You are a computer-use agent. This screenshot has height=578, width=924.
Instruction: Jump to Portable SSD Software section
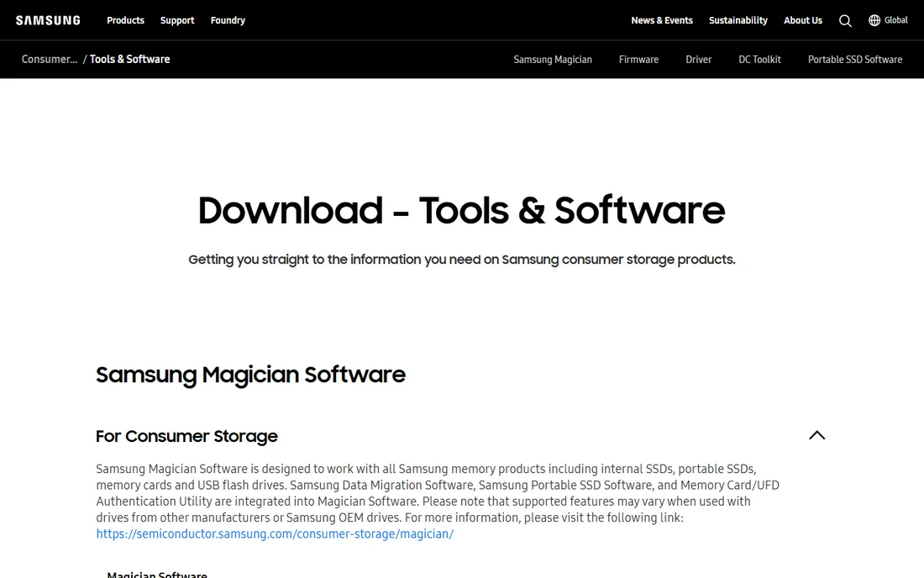point(855,60)
